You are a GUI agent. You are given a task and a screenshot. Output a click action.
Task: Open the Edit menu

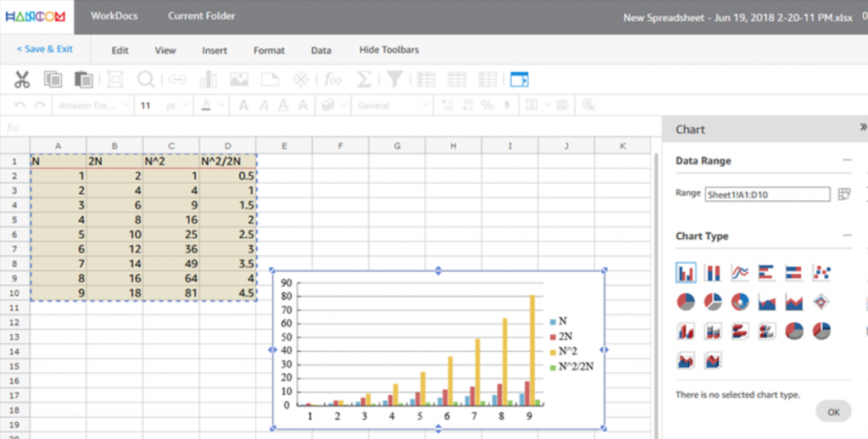[120, 50]
